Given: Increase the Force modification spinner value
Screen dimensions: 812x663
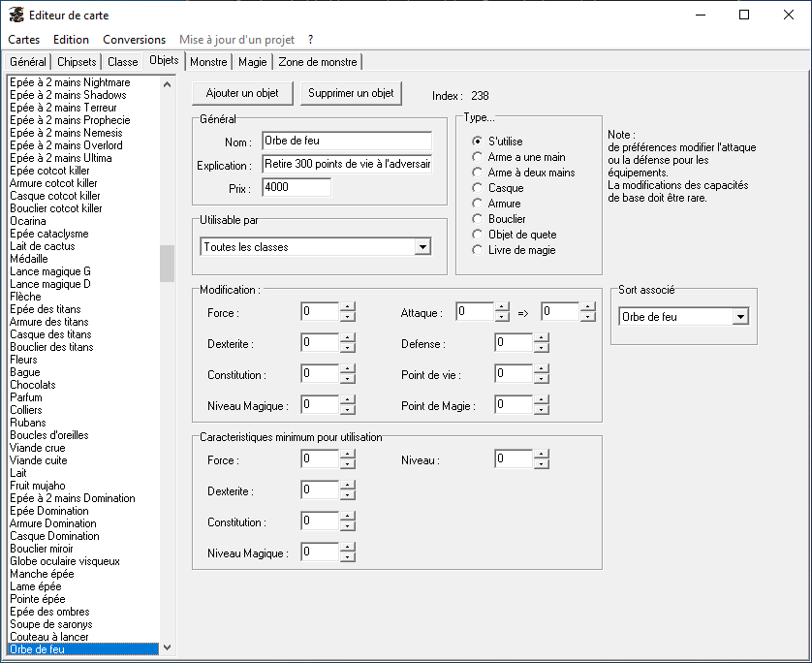Looking at the screenshot, I should pos(347,308).
